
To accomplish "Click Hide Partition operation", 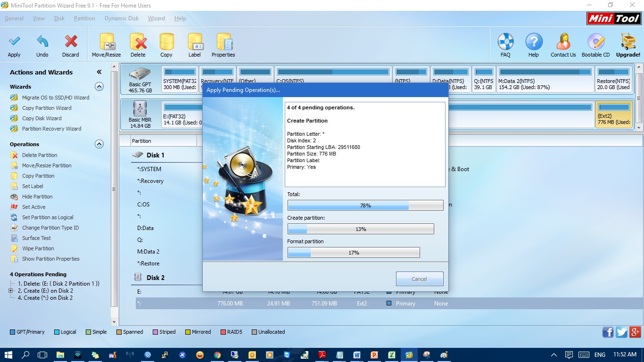I will 37,197.
